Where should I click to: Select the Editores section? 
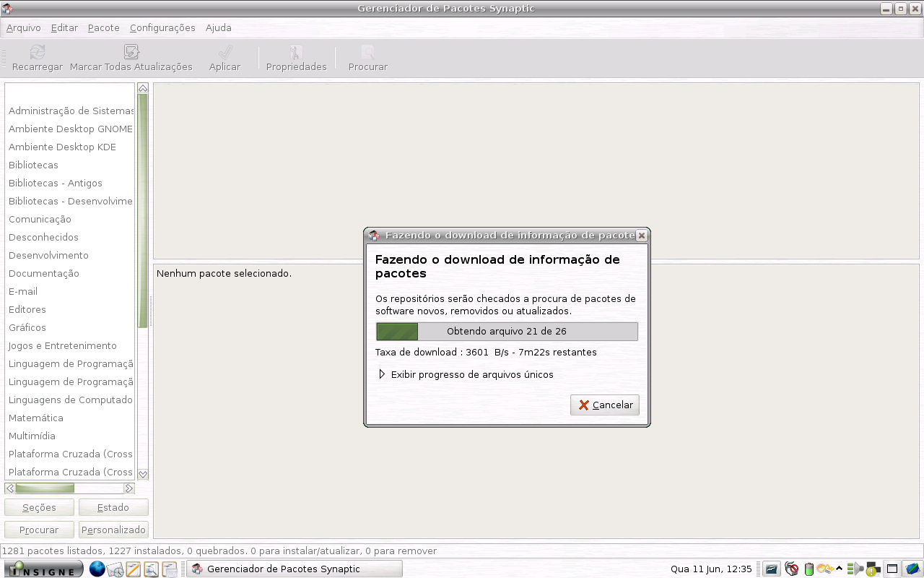[70, 309]
